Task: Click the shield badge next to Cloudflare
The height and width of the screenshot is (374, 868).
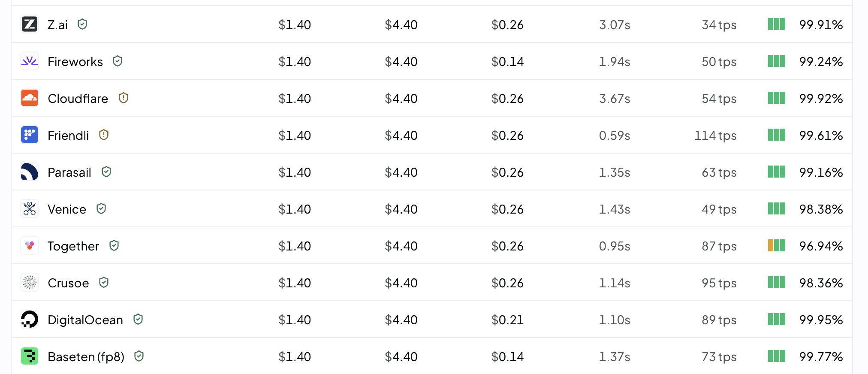Action: pyautogui.click(x=124, y=98)
